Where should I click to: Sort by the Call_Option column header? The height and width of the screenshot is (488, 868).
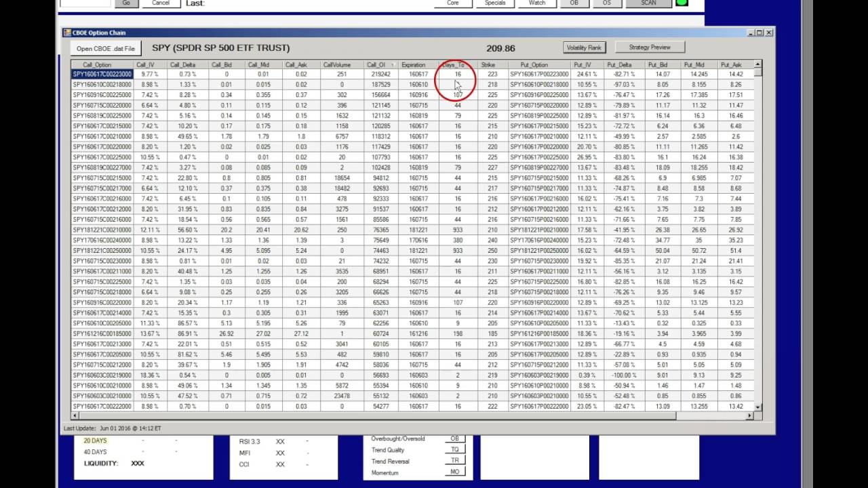pyautogui.click(x=102, y=65)
